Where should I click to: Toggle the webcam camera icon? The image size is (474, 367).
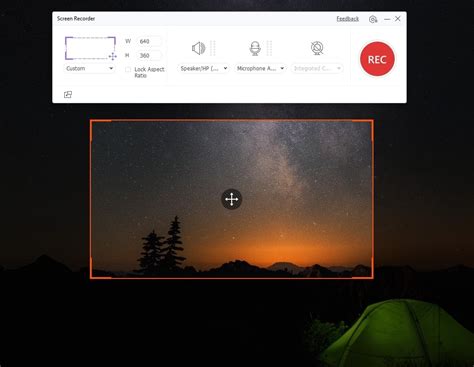click(317, 48)
